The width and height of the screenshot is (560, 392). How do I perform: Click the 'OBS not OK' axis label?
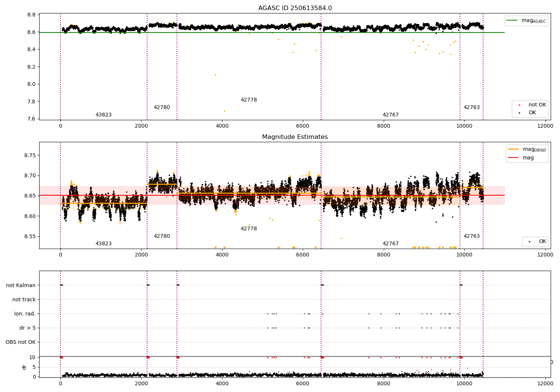pos(21,342)
